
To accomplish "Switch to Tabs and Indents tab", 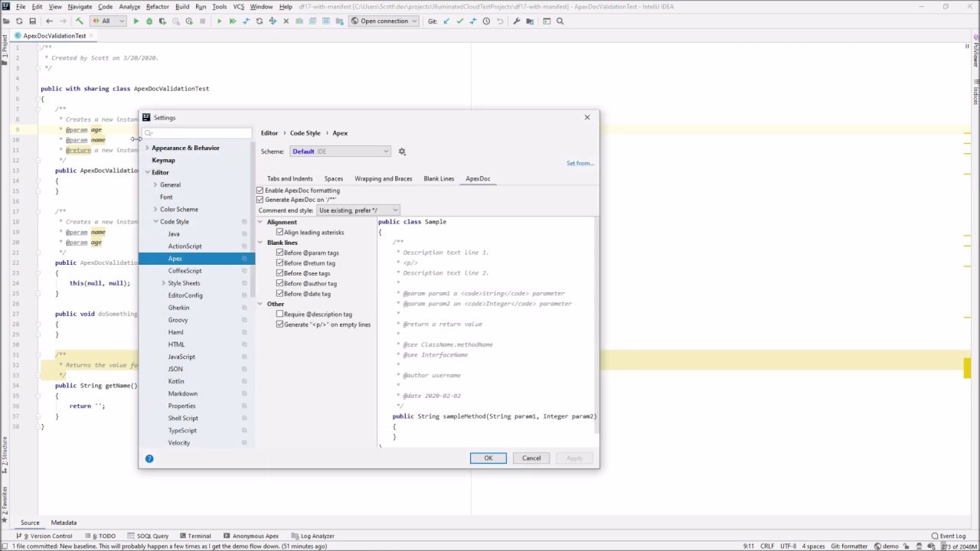I will tap(289, 179).
